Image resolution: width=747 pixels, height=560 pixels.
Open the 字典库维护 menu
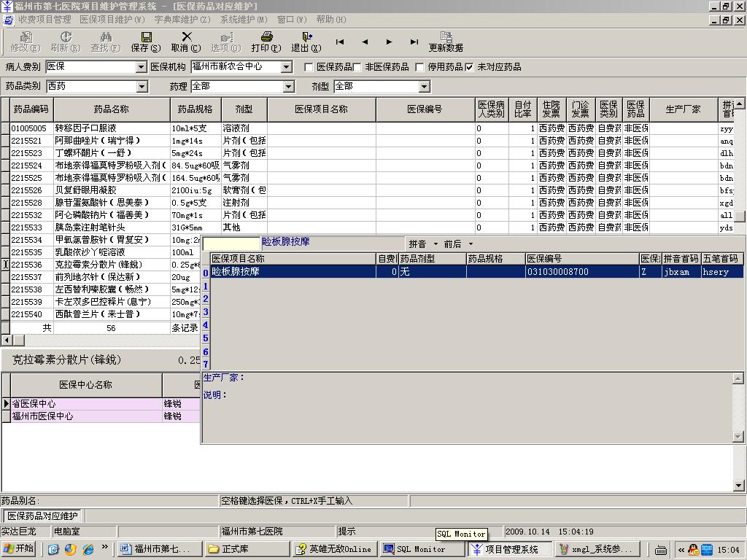(x=182, y=20)
